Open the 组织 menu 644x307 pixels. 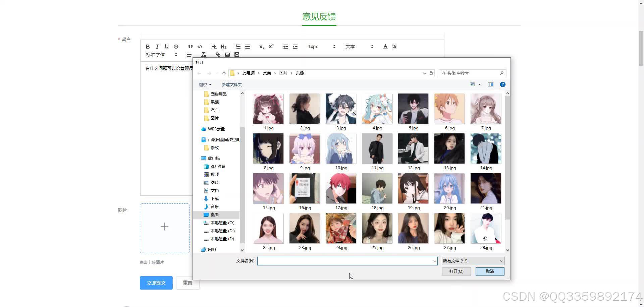(x=205, y=84)
